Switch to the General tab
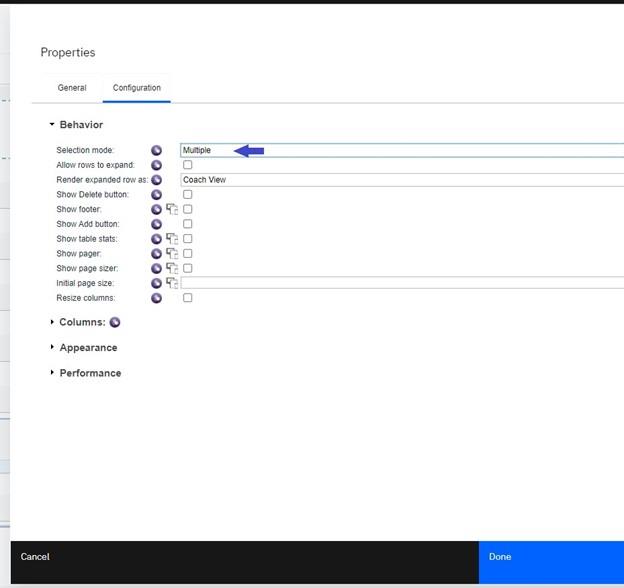The image size is (624, 588). (72, 88)
